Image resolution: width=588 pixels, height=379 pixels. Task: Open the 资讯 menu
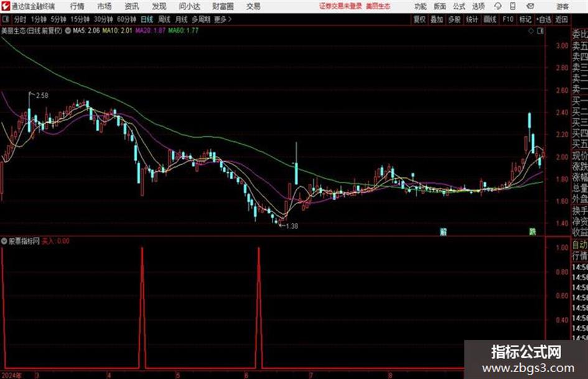[132, 6]
